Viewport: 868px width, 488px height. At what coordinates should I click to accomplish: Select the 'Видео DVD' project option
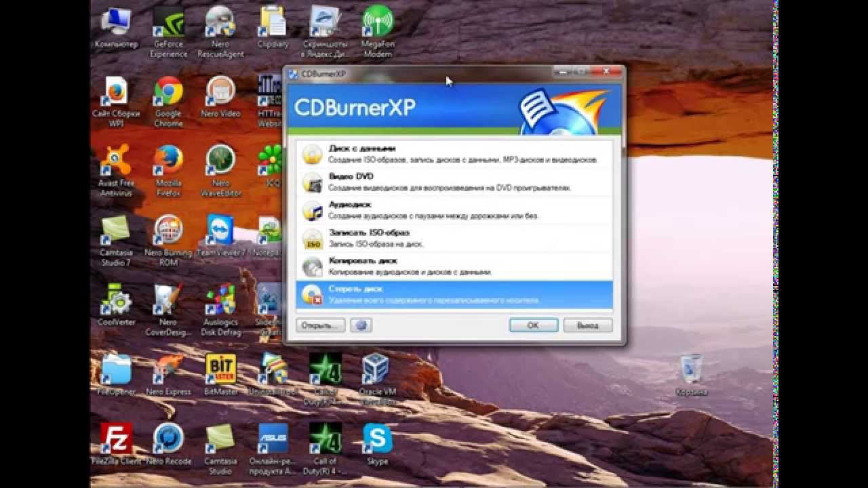point(454,182)
